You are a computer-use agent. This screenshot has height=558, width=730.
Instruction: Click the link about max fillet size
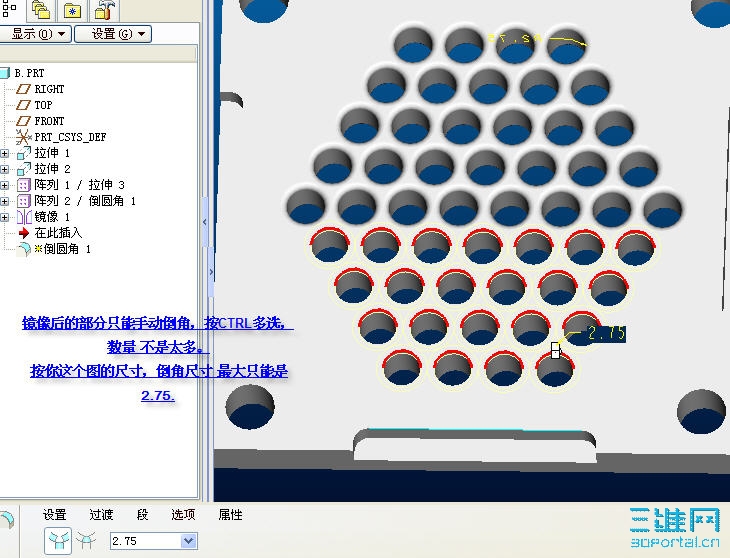point(159,371)
